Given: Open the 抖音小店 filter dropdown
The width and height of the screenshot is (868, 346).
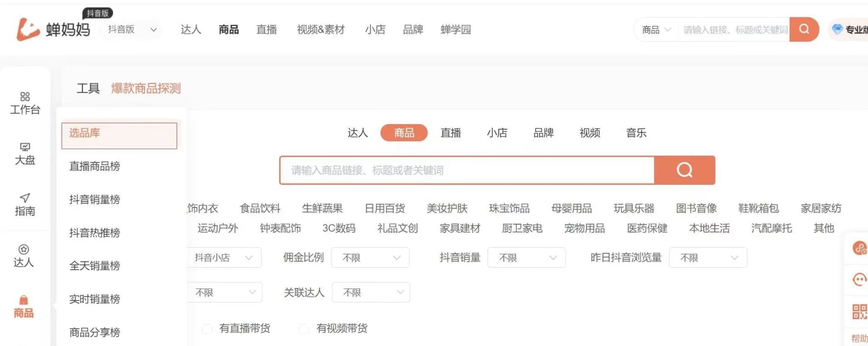Looking at the screenshot, I should pos(223,258).
